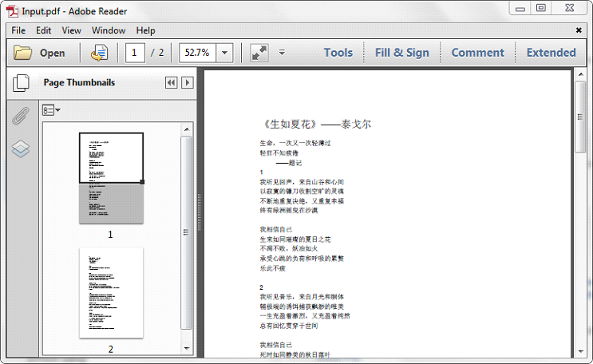
Task: Click the navigation pane splitter handle
Action: click(200, 212)
